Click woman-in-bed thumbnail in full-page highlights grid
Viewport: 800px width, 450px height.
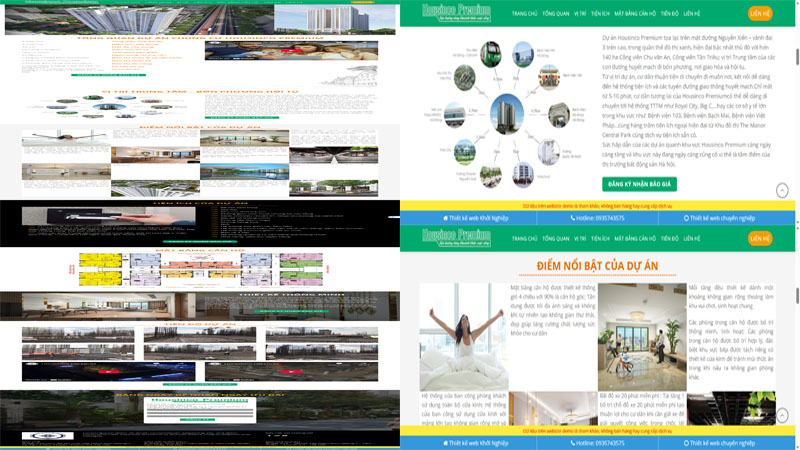[x=66, y=138]
